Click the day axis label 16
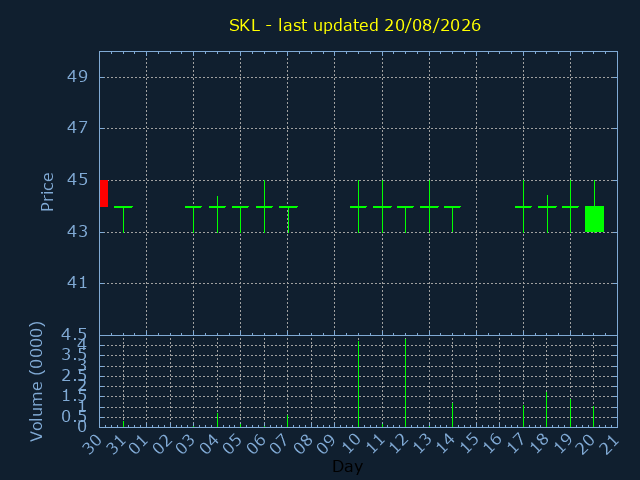 [492, 444]
